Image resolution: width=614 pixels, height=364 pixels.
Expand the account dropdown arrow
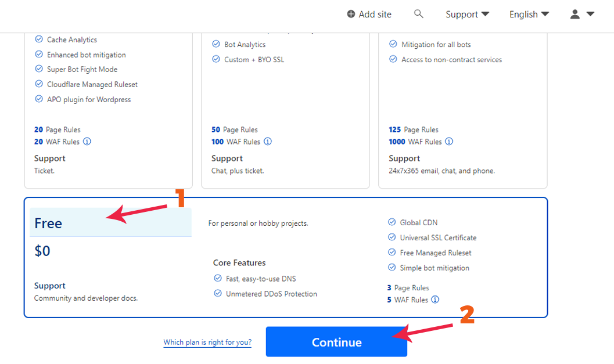click(x=590, y=14)
